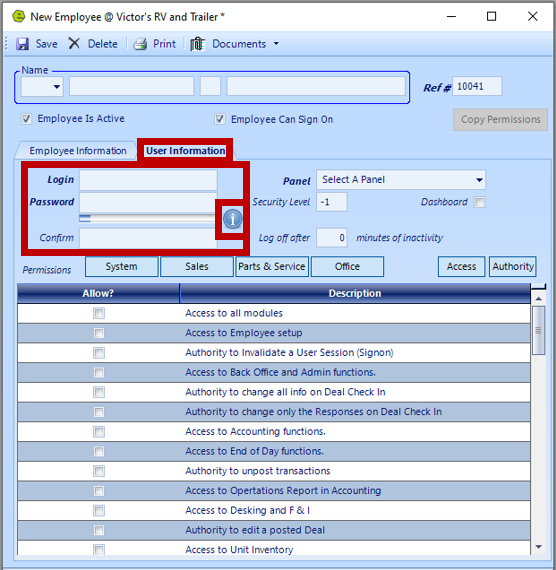The image size is (556, 570).
Task: Click the blue password info icon
Action: (x=232, y=219)
